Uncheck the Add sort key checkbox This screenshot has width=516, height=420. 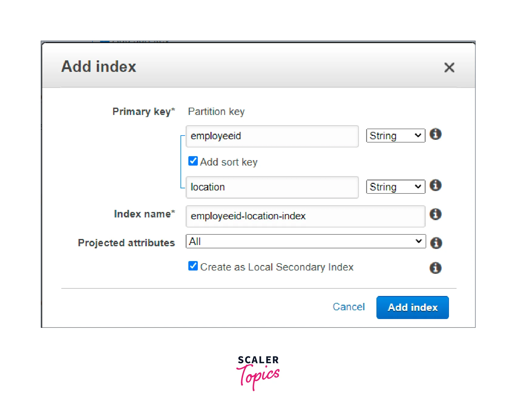click(193, 161)
